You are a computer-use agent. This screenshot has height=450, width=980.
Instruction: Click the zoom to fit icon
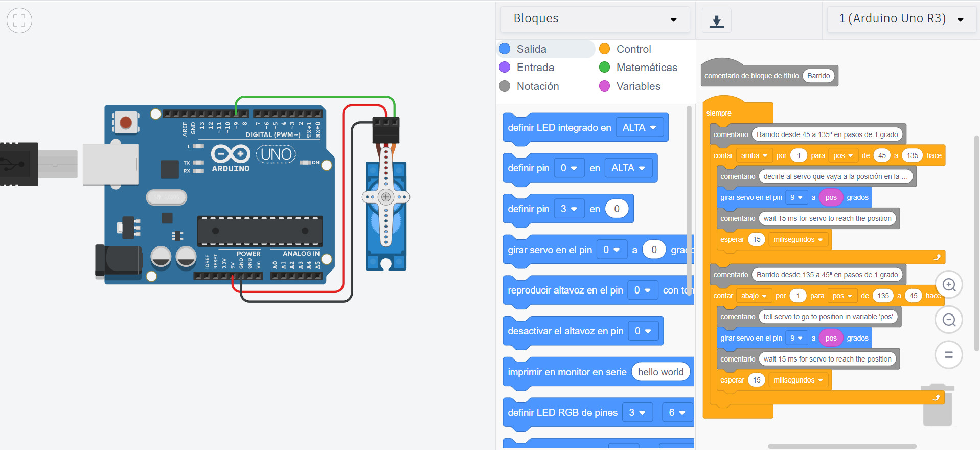[19, 20]
